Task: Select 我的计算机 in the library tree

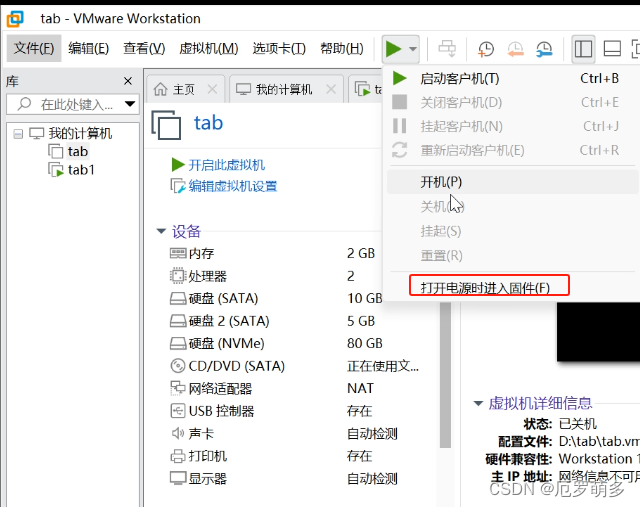Action: 80,133
